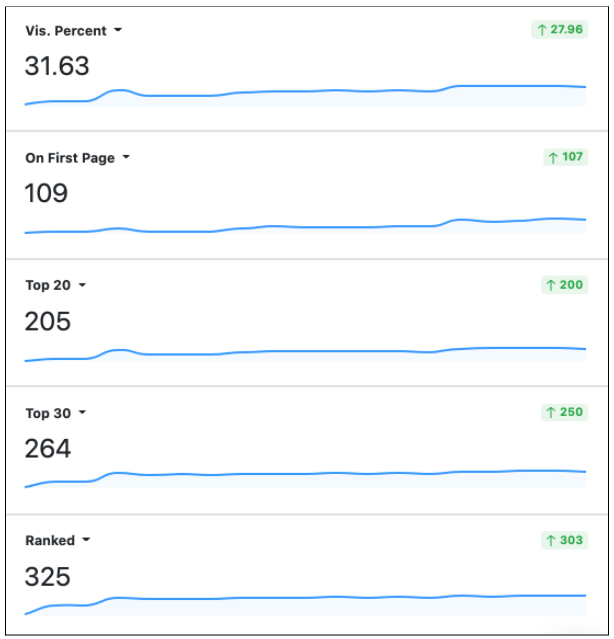Click the 264 Top 30 value
Image resolution: width=614 pixels, height=639 pixels.
(x=48, y=448)
